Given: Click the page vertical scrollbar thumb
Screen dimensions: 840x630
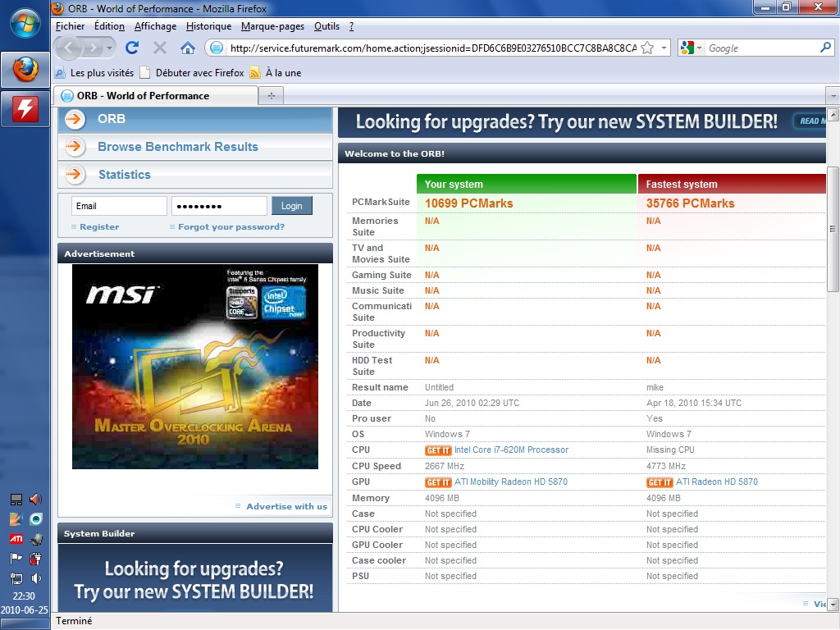Looking at the screenshot, I should point(833,230).
